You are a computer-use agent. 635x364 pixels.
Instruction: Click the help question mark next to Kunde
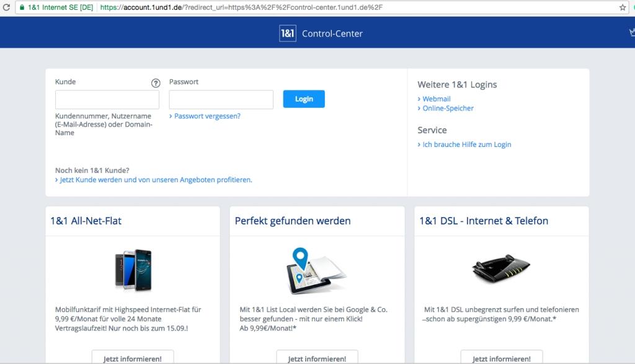click(156, 83)
